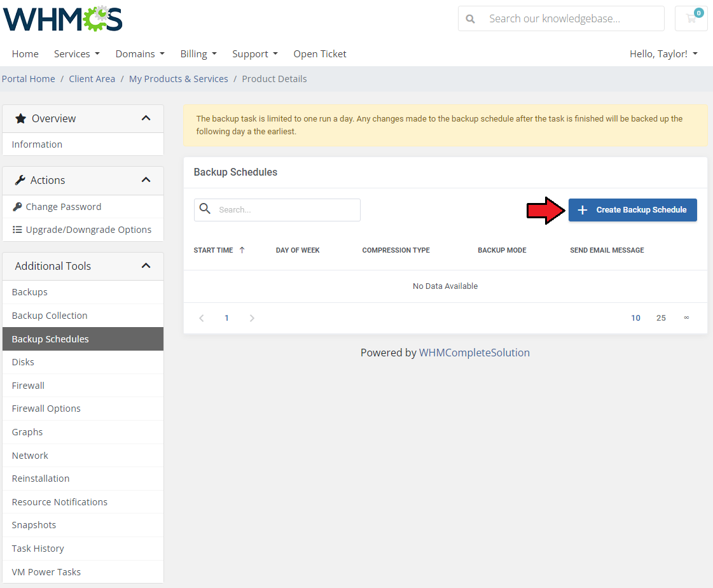
Task: Open Snapshots from Additional Tools
Action: pyautogui.click(x=34, y=525)
